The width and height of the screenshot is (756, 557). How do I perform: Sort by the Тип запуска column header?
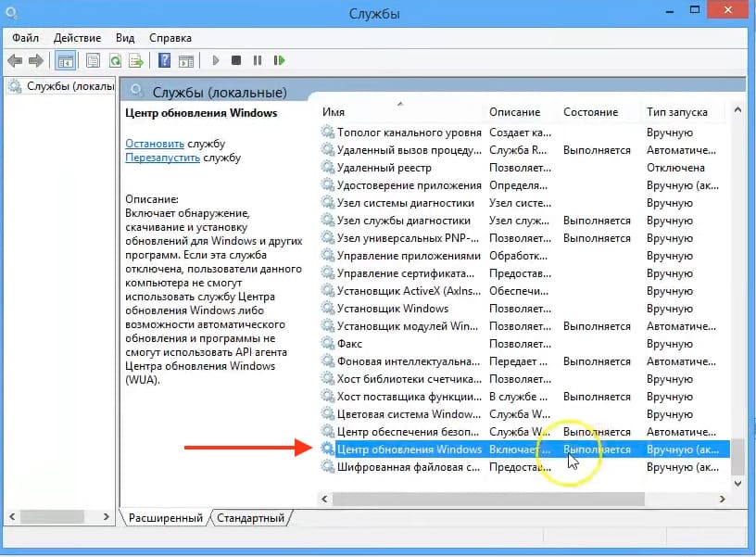[x=676, y=112]
